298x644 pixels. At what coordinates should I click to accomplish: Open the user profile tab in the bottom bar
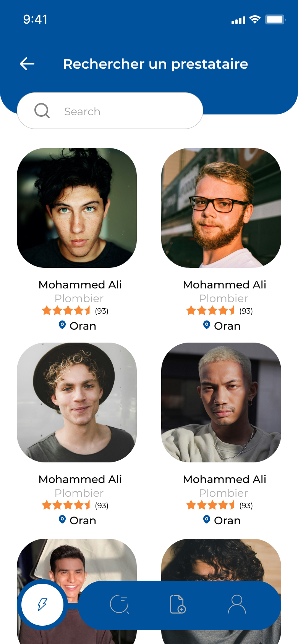237,604
